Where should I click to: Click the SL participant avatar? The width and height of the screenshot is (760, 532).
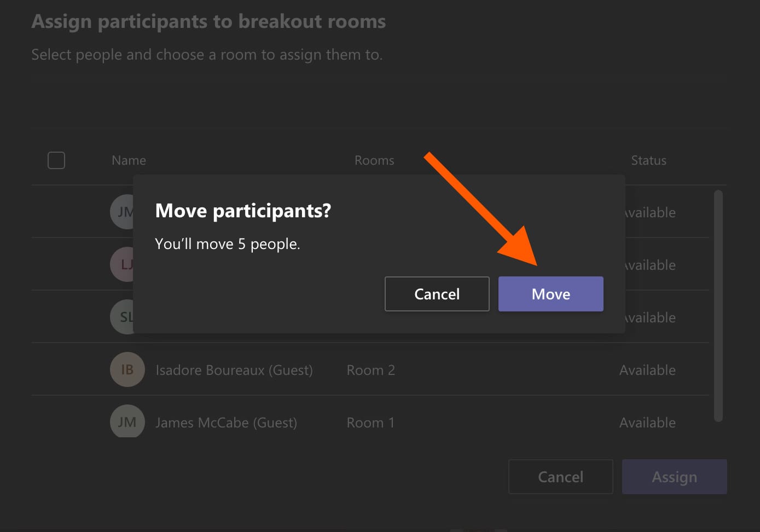(122, 317)
